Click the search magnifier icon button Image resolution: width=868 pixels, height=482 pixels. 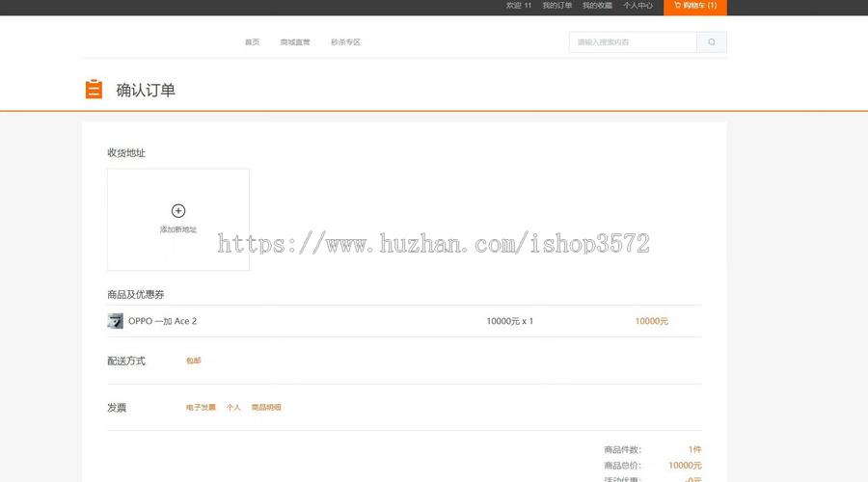pyautogui.click(x=712, y=42)
